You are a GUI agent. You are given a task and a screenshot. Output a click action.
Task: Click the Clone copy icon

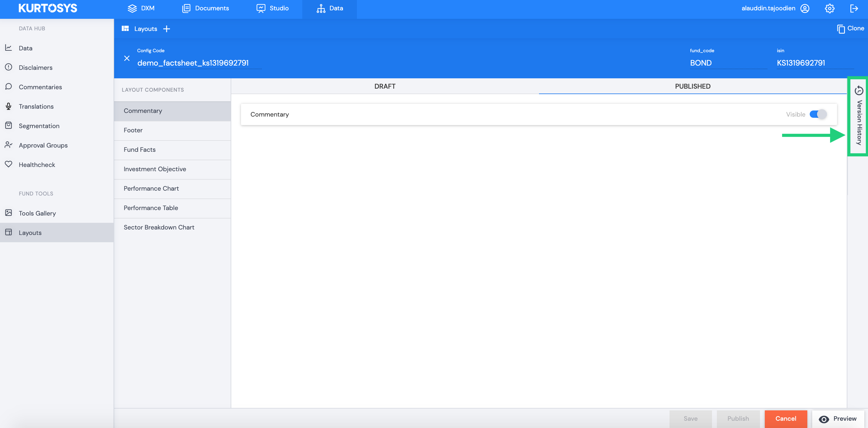[x=841, y=29]
